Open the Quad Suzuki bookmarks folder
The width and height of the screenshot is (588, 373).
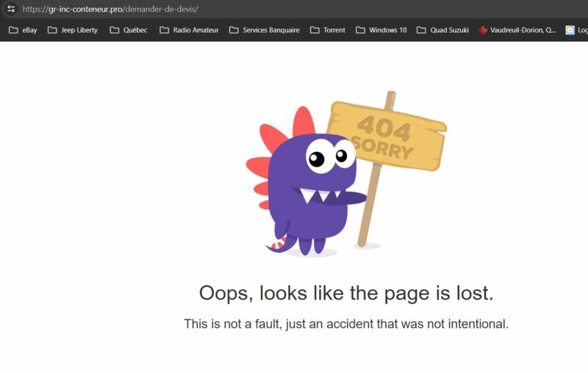[443, 30]
